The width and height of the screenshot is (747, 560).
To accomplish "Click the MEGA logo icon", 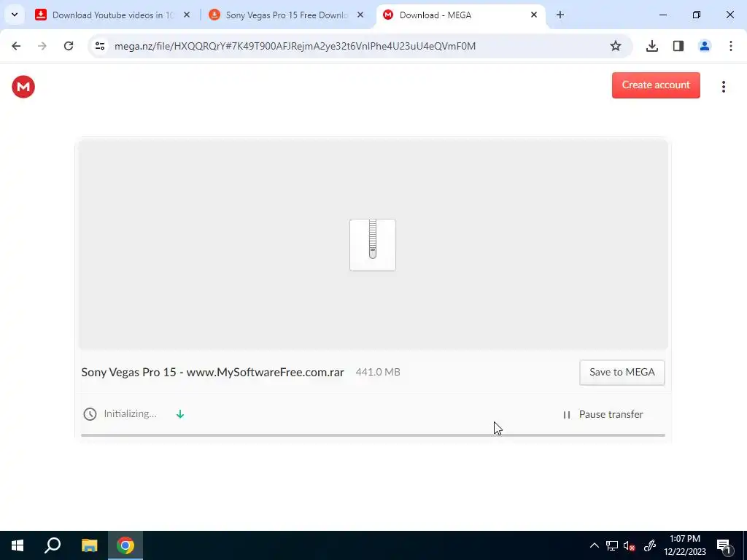I will (23, 87).
